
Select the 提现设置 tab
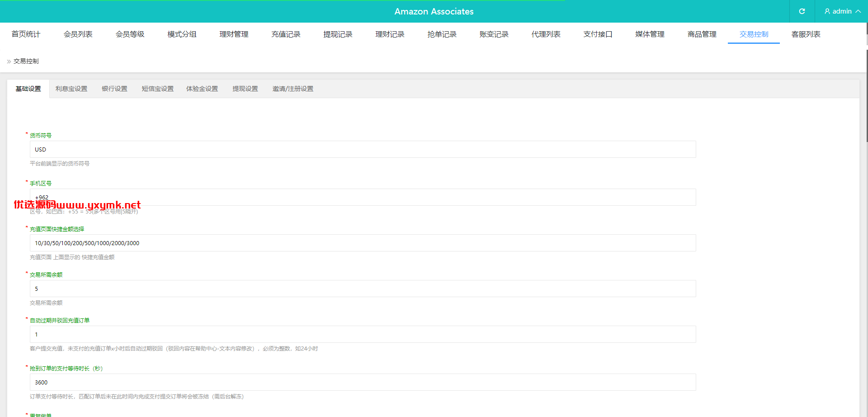pyautogui.click(x=245, y=89)
